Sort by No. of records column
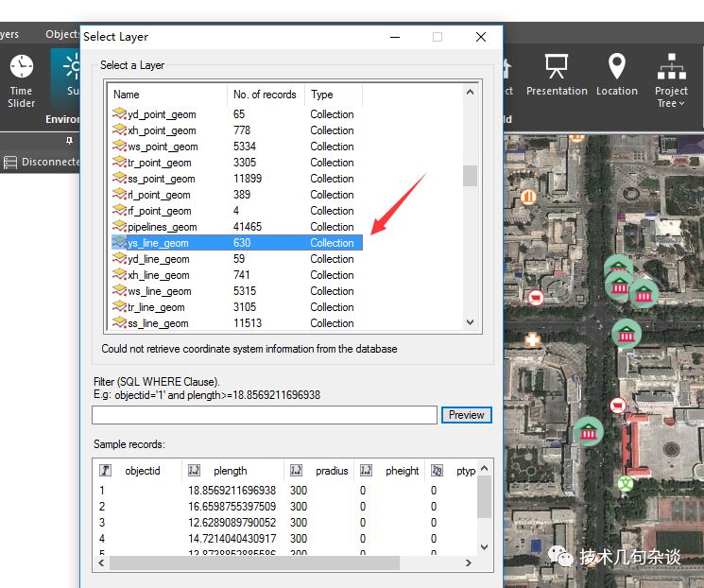Viewport: 704px width, 588px height. click(x=266, y=95)
